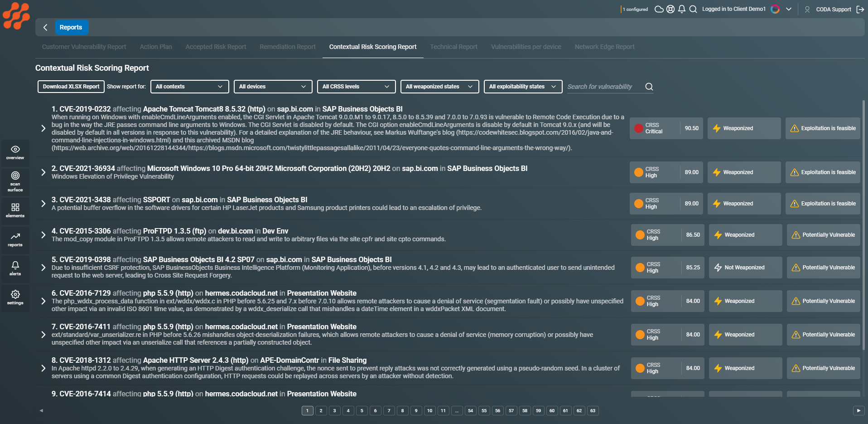Open the All exploitability states dropdown

click(x=523, y=87)
